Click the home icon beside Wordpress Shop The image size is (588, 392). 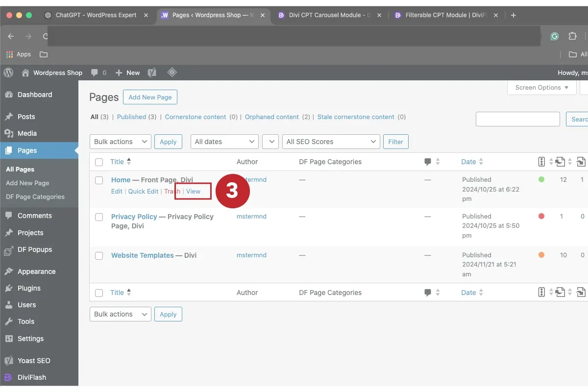24,73
